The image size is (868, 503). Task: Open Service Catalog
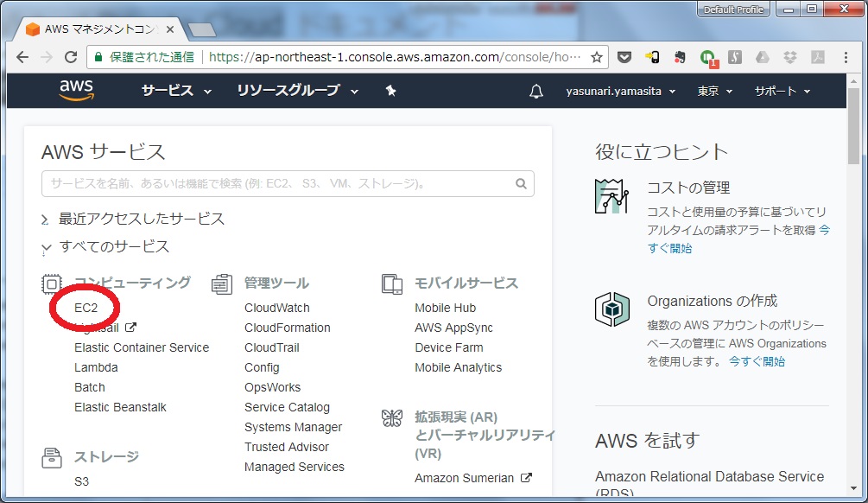point(287,408)
